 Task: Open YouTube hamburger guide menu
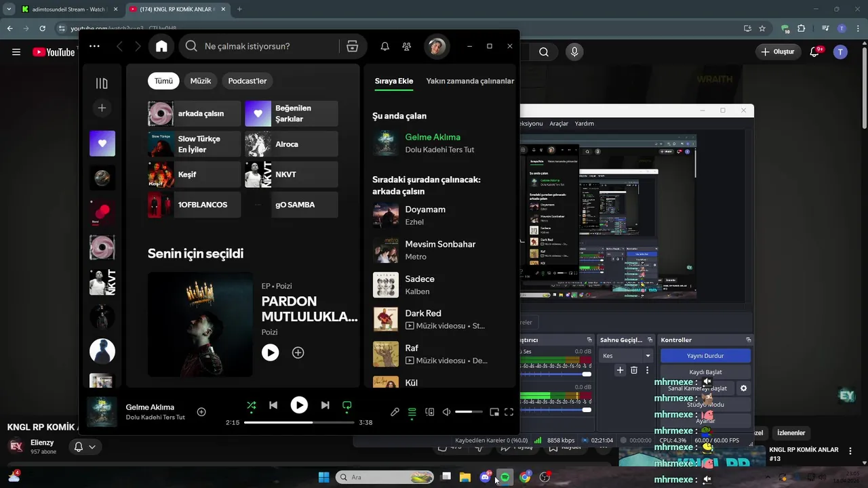(16, 52)
